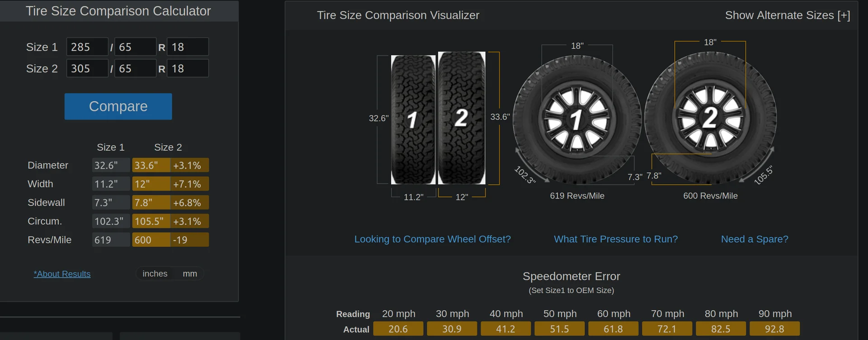Open the About Results link
The width and height of the screenshot is (868, 340).
(x=62, y=274)
